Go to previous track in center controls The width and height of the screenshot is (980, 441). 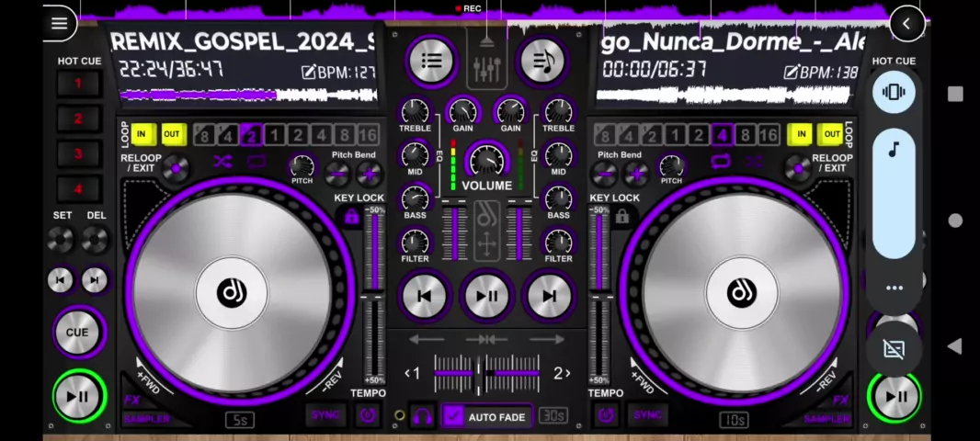pyautogui.click(x=425, y=296)
